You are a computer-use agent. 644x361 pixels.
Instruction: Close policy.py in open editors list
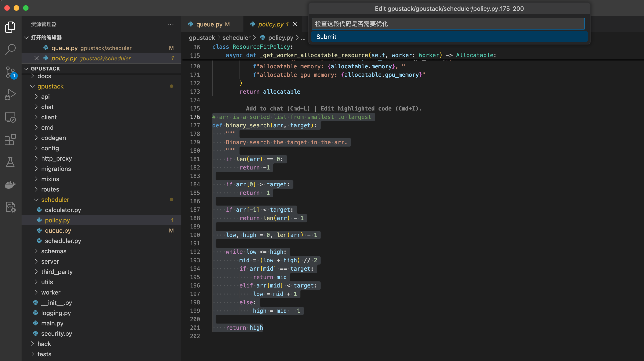(37, 58)
